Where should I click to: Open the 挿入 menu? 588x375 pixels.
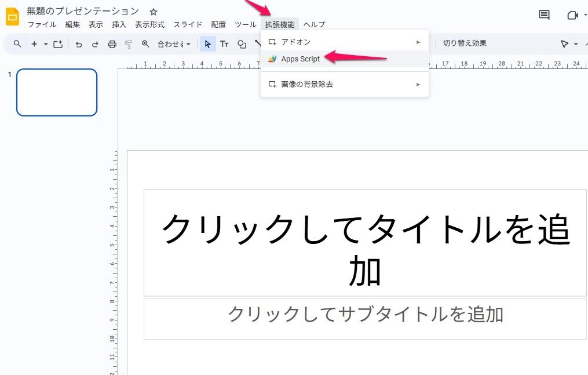[119, 25]
